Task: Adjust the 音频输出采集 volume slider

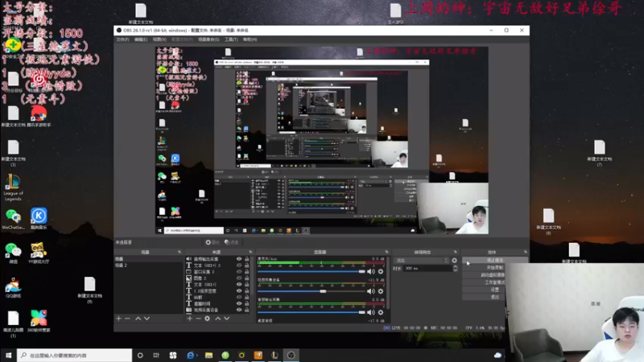Action: pos(312,312)
